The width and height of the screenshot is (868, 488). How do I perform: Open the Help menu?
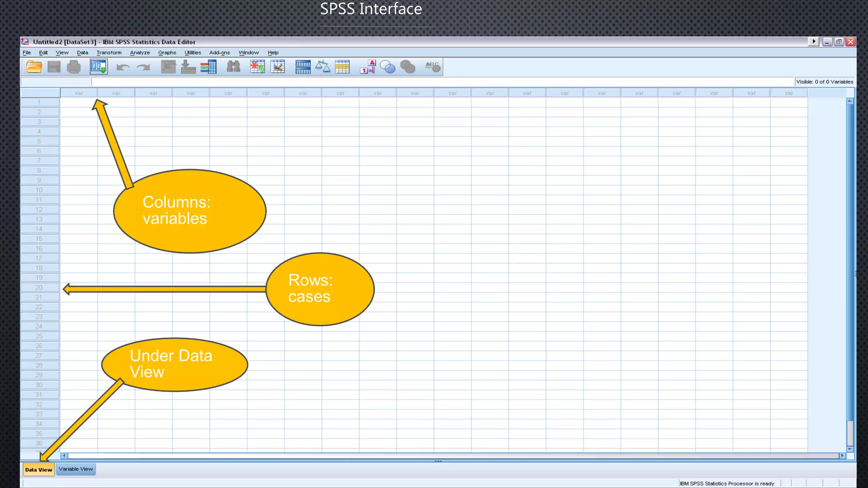click(x=273, y=53)
